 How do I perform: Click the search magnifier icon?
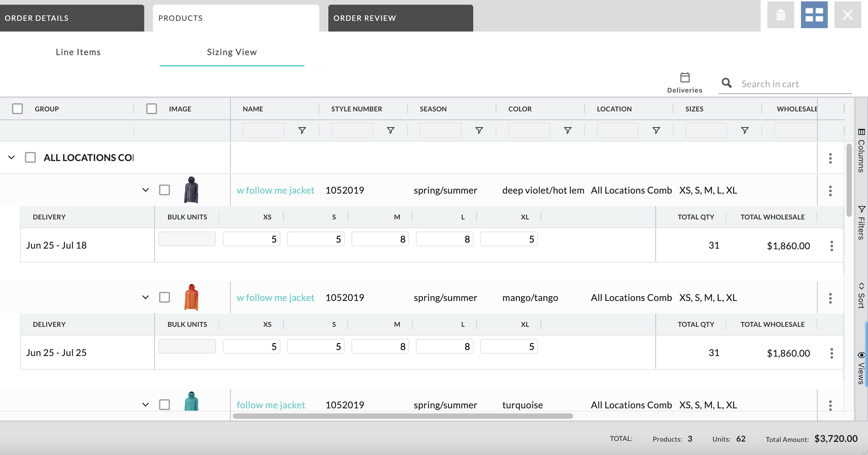point(726,83)
